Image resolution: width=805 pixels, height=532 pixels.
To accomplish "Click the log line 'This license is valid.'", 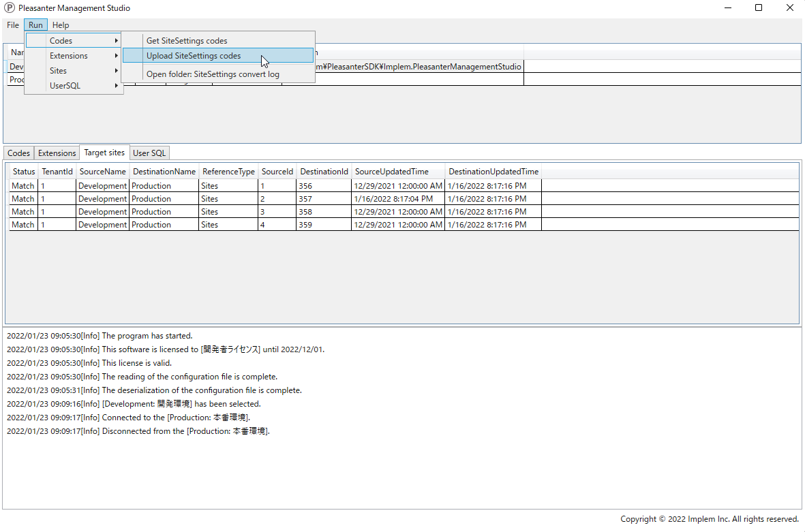I will pos(89,362).
